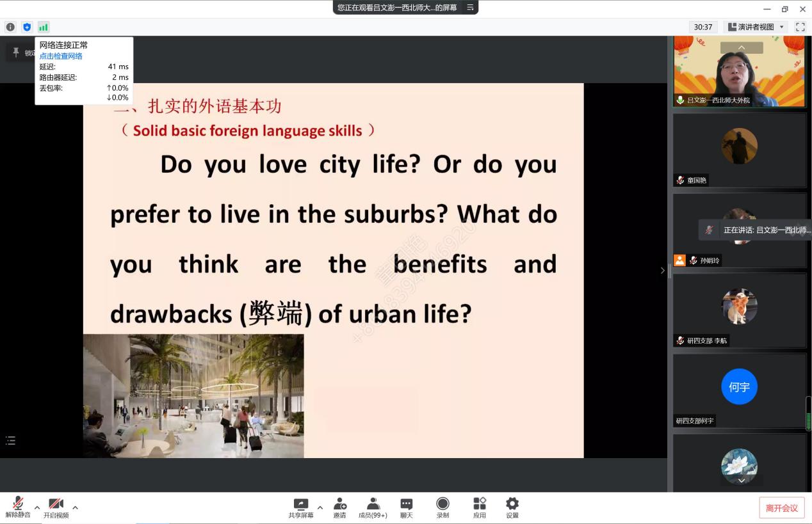Viewport: 812px width, 524px height.
Task: Open the Invite participants icon
Action: [339, 507]
